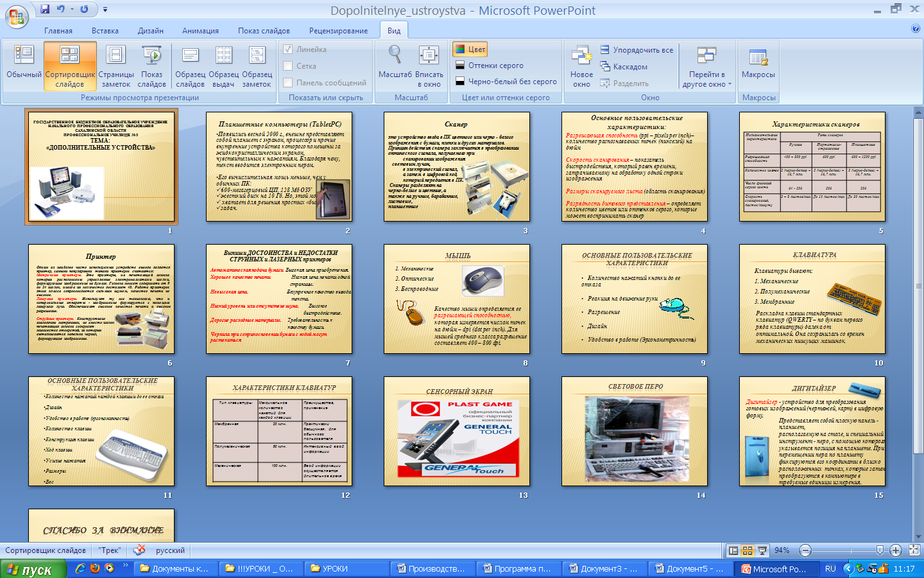Click zoom percentage 94%

click(782, 550)
